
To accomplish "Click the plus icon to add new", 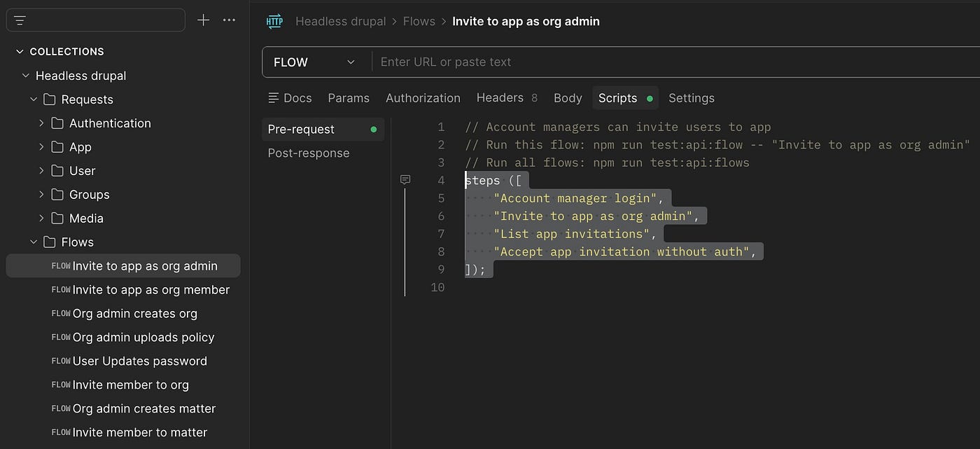I will [x=203, y=20].
